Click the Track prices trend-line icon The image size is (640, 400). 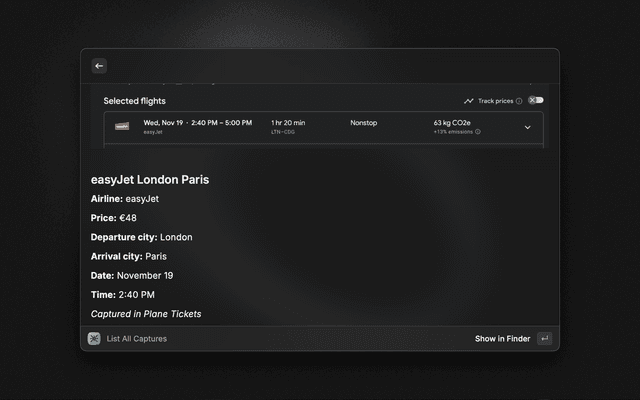(469, 101)
